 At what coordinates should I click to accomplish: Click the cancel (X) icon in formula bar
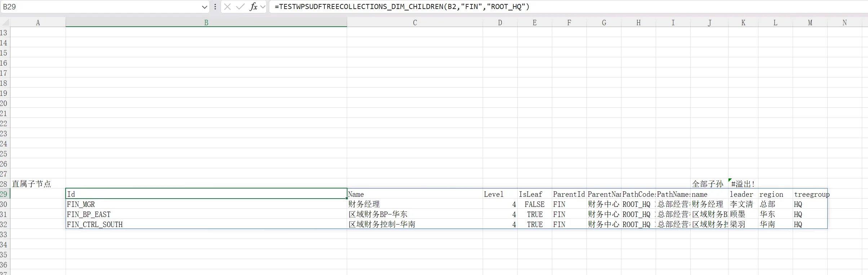pyautogui.click(x=227, y=6)
